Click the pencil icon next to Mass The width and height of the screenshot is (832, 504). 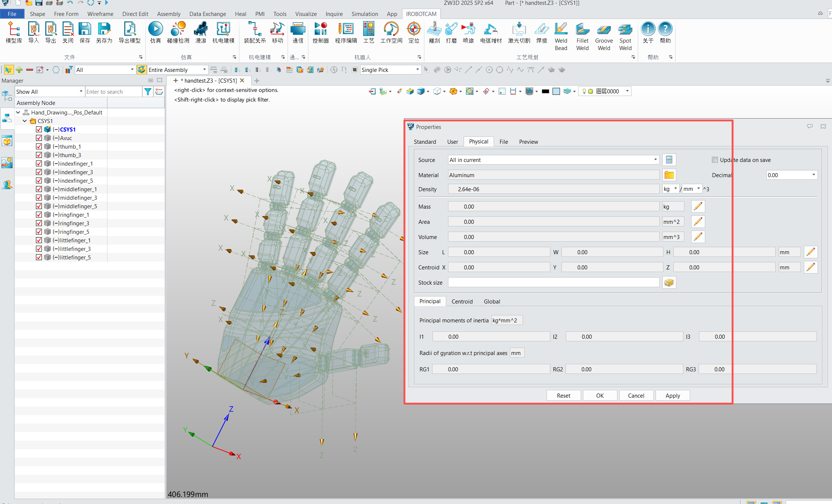[x=698, y=206]
